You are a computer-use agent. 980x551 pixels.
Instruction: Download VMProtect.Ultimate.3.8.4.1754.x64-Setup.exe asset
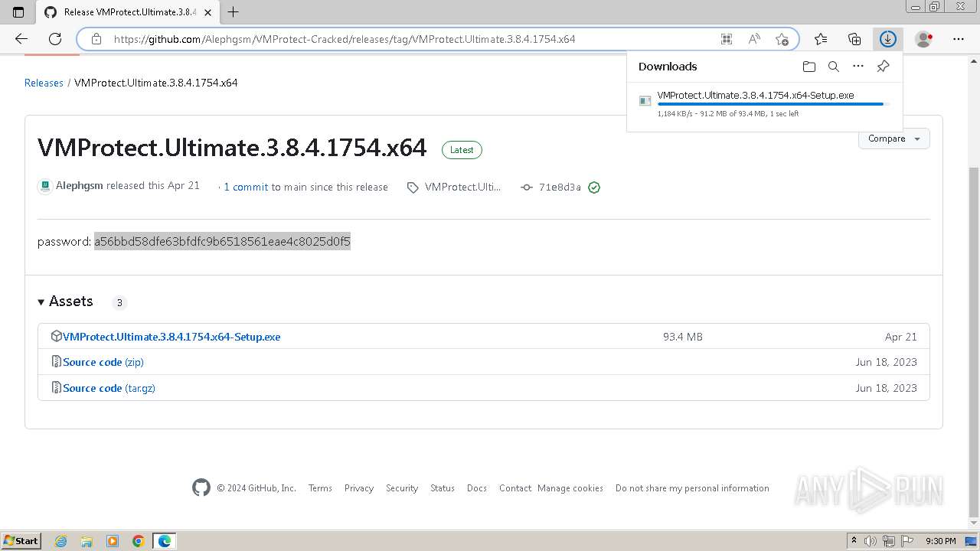[171, 337]
